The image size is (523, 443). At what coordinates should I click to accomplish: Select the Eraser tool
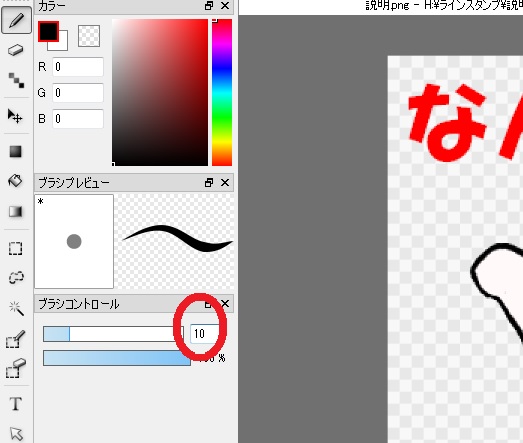[16, 50]
